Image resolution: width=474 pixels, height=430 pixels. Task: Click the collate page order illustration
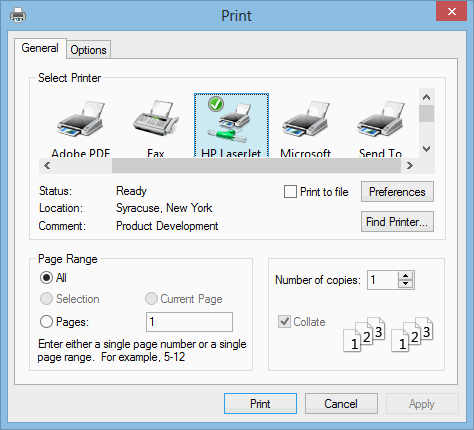388,334
